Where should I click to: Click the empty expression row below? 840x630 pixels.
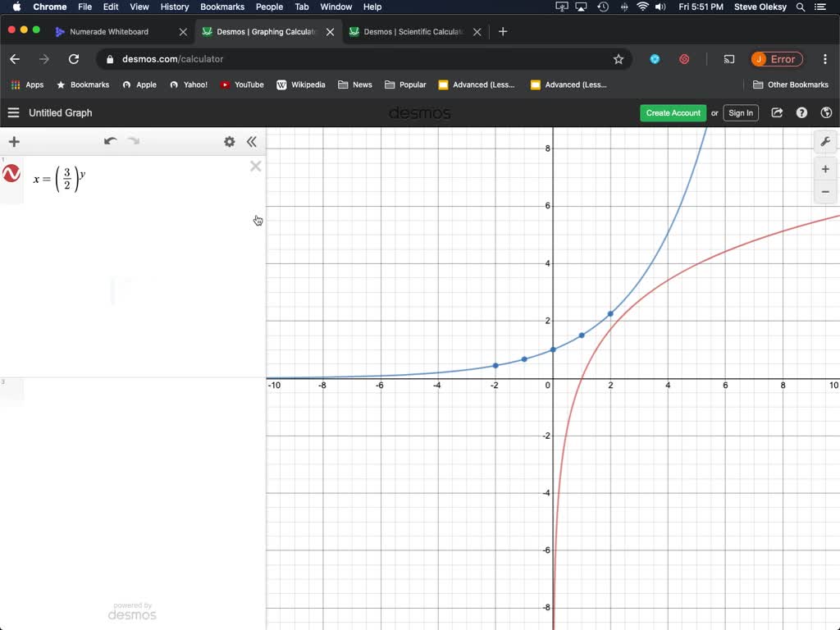pyautogui.click(x=139, y=392)
